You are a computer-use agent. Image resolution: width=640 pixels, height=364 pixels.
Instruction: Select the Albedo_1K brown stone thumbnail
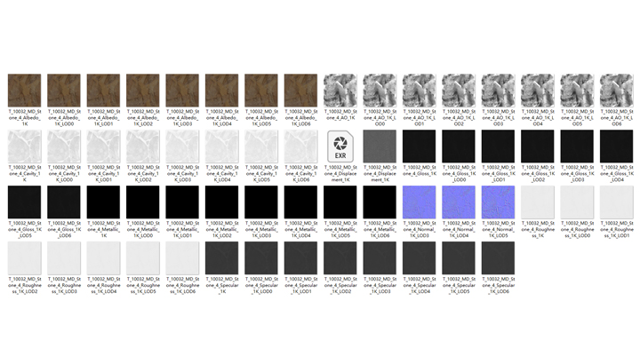coord(23,90)
